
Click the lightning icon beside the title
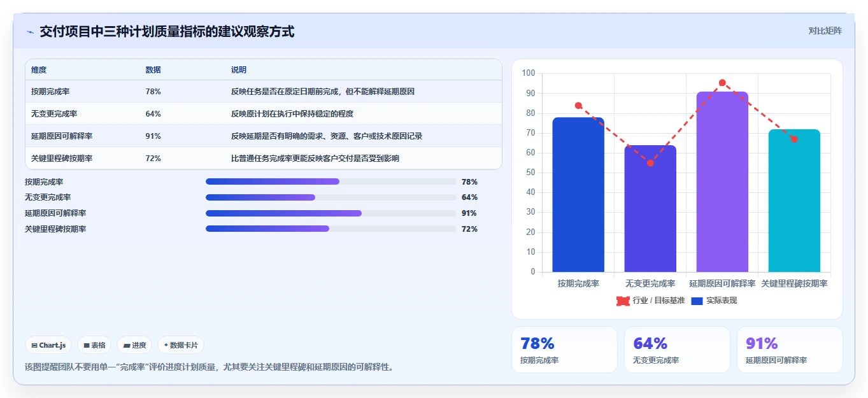click(30, 32)
